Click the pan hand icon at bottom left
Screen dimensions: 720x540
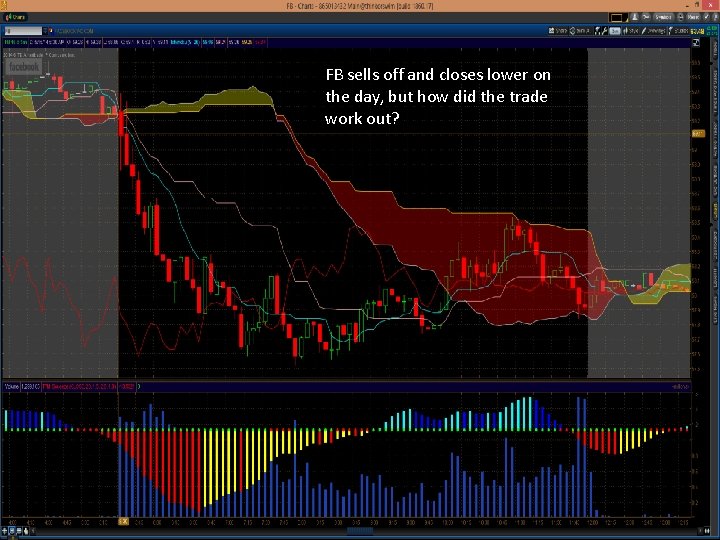pyautogui.click(x=26, y=531)
